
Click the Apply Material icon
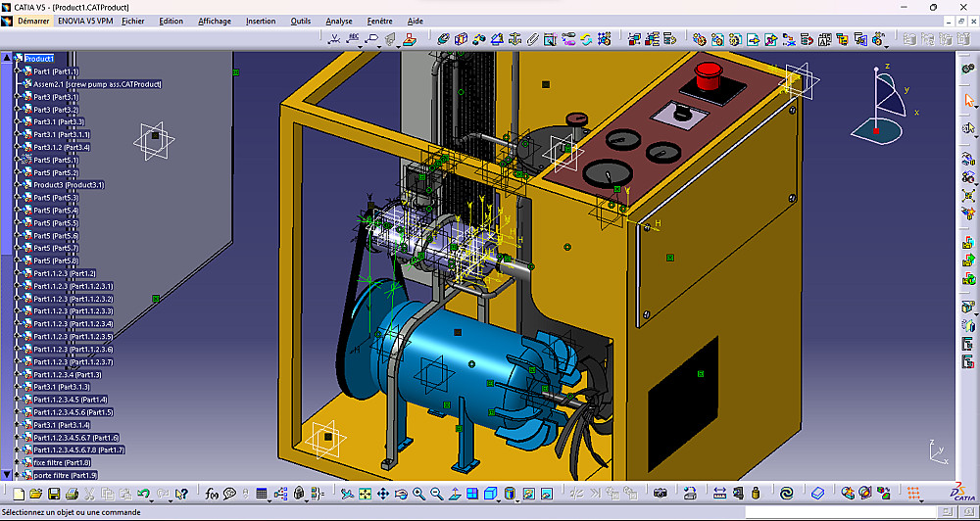(818, 494)
